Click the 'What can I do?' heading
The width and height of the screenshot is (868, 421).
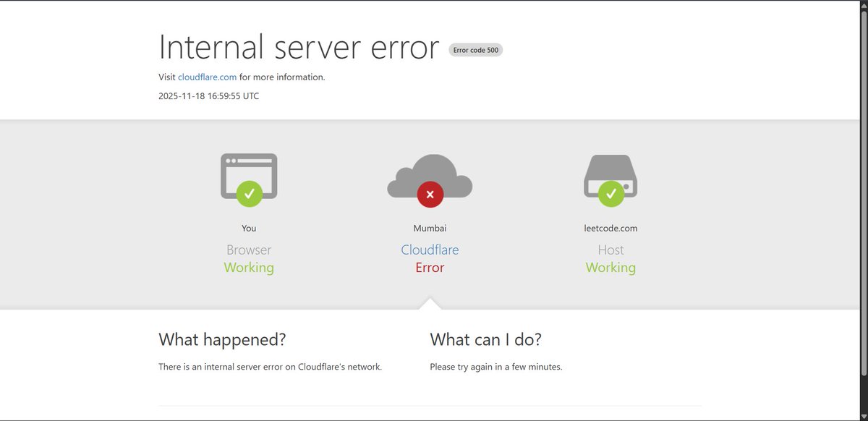485,339
